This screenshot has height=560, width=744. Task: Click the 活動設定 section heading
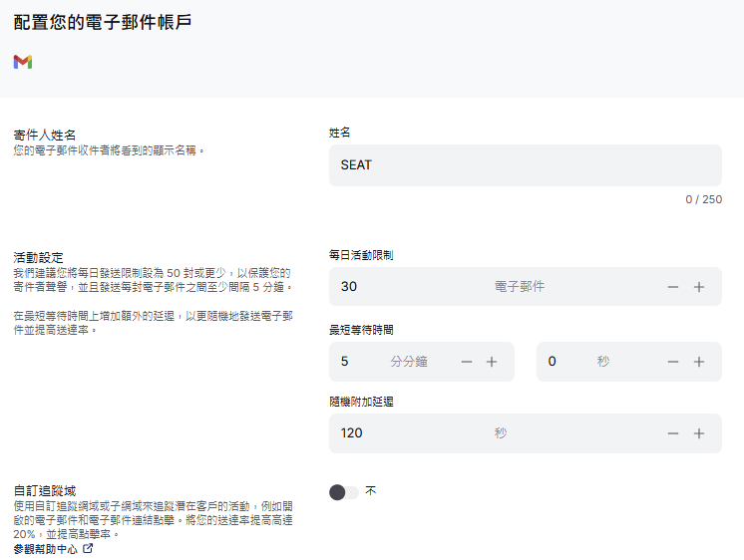pos(38,257)
